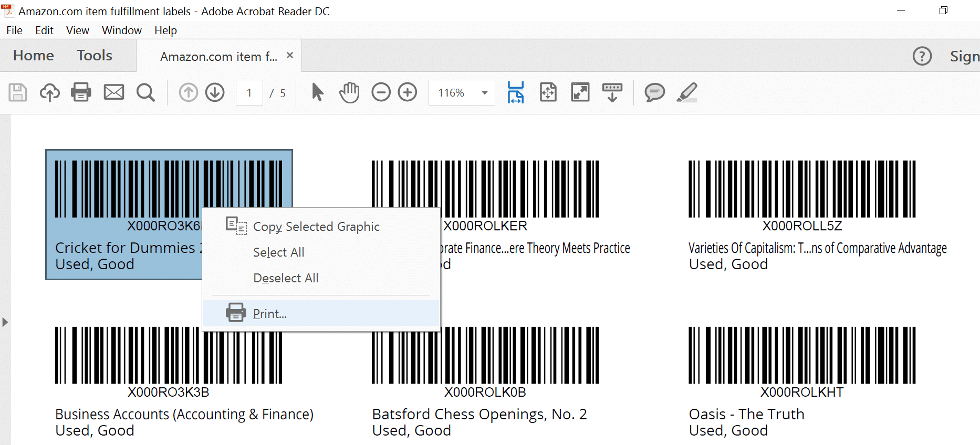The width and height of the screenshot is (980, 445).
Task: Click the current page number field
Action: [x=249, y=93]
